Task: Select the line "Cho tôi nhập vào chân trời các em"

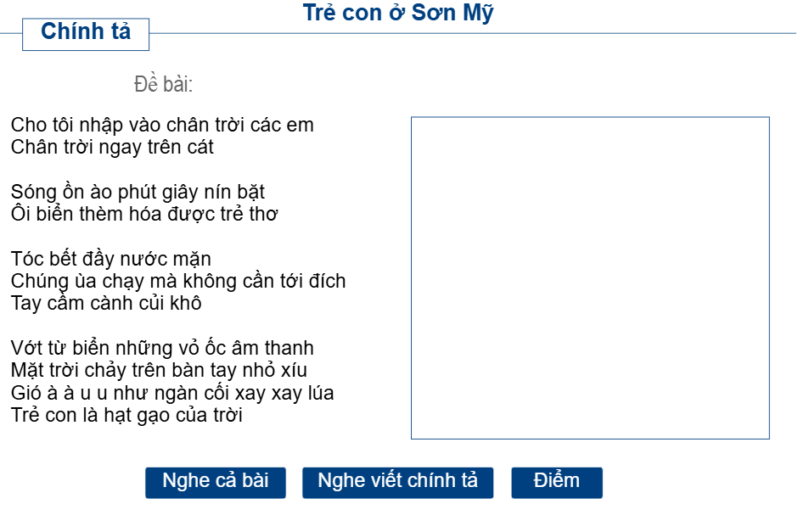Action: [x=162, y=125]
